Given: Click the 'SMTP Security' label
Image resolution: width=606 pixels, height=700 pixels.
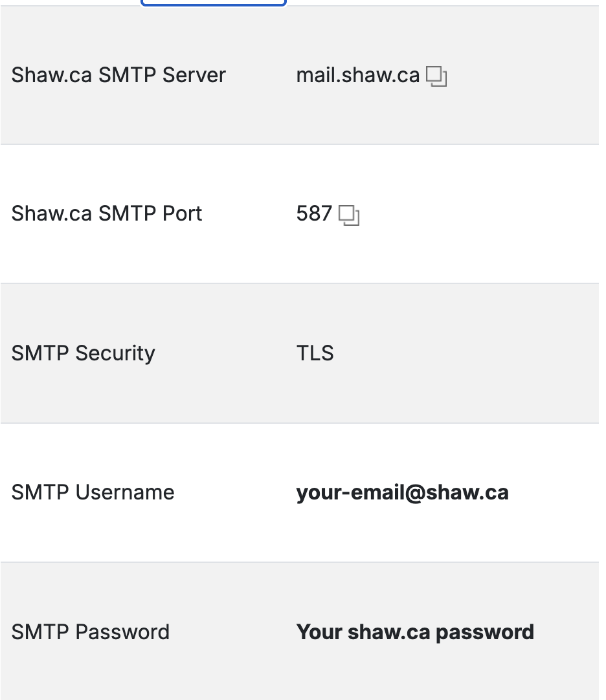Looking at the screenshot, I should (83, 353).
